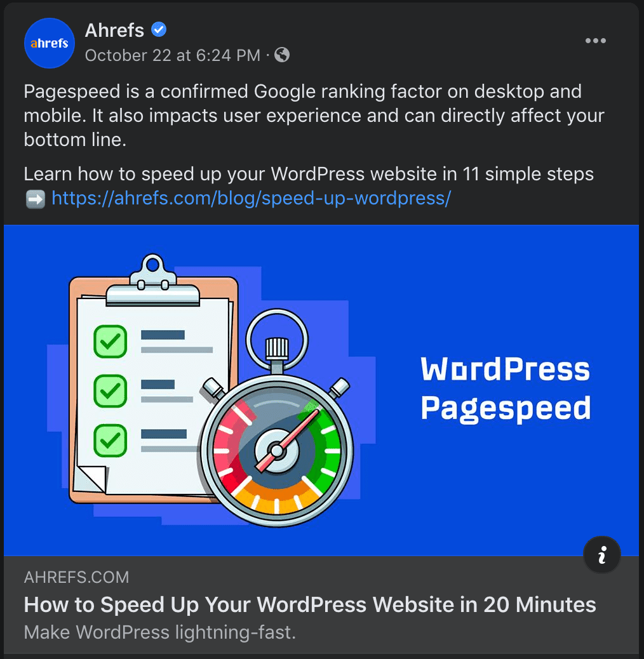
Task: Click the top green checkmark in clipboard image
Action: click(x=110, y=342)
